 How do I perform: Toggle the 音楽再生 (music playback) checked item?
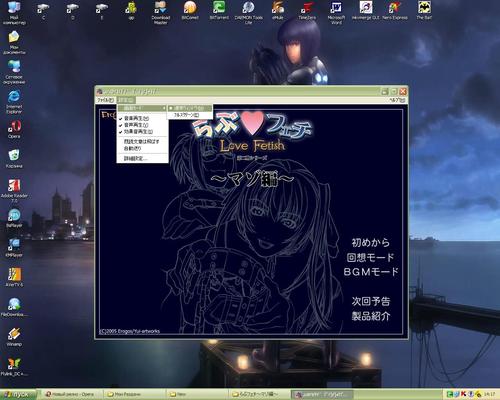point(142,118)
